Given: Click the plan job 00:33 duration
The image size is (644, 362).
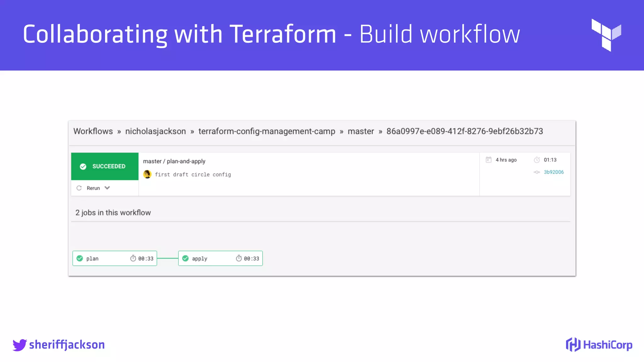Looking at the screenshot, I should [146, 259].
